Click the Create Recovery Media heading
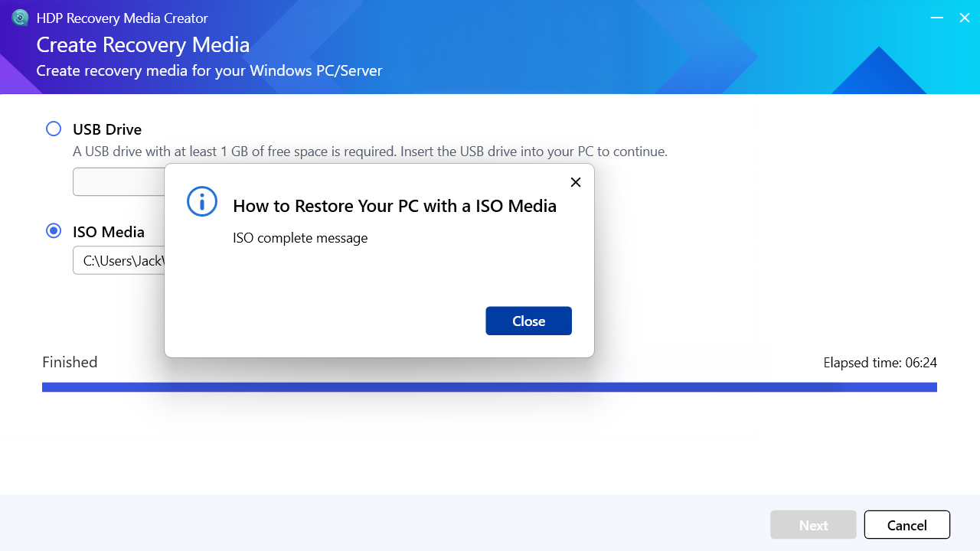The height and width of the screenshot is (551, 980). (143, 44)
